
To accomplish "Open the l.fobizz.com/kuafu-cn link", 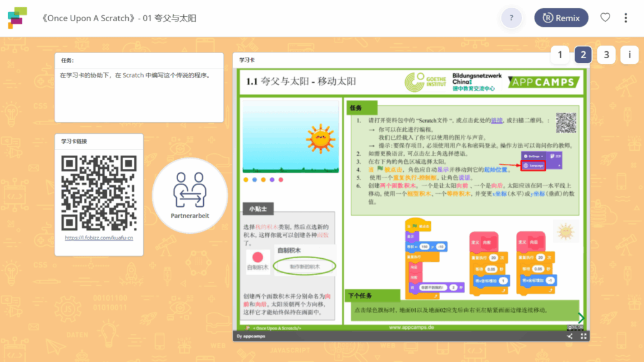I will [99, 238].
